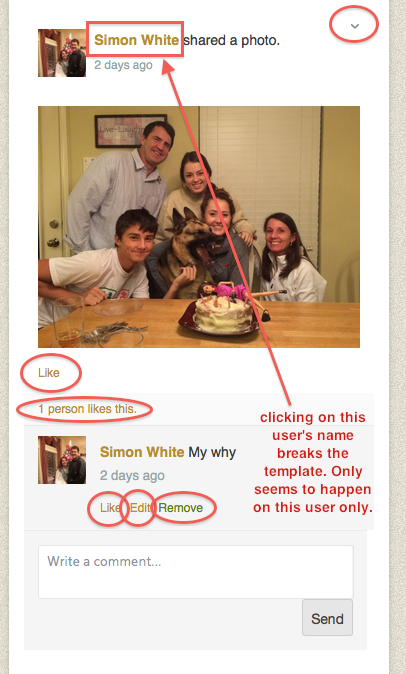Click the 'My why' comment text

coord(212,453)
